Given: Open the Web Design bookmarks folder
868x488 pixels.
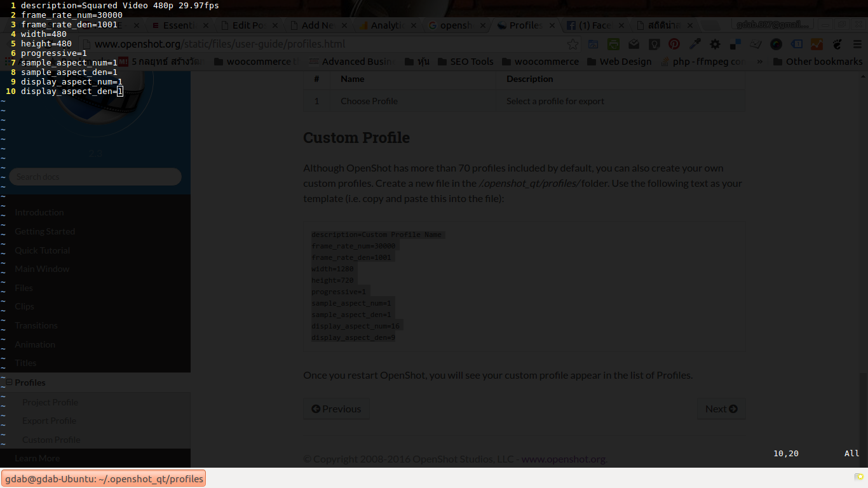Looking at the screenshot, I should [x=619, y=62].
